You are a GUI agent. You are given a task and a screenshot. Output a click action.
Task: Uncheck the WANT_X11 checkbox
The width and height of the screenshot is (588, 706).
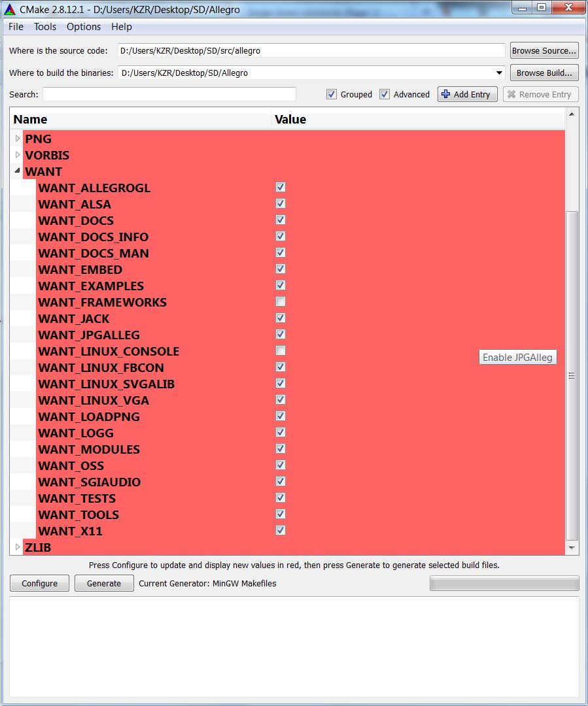[280, 530]
